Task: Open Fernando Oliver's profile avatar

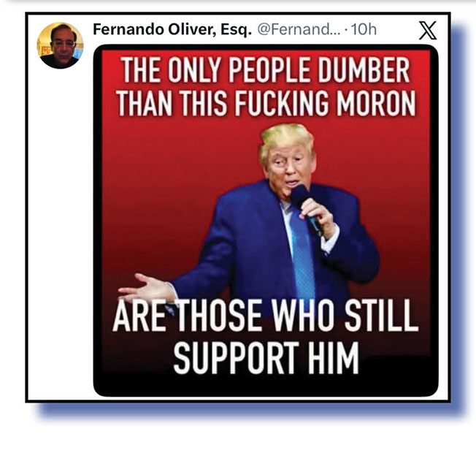Action: click(60, 45)
